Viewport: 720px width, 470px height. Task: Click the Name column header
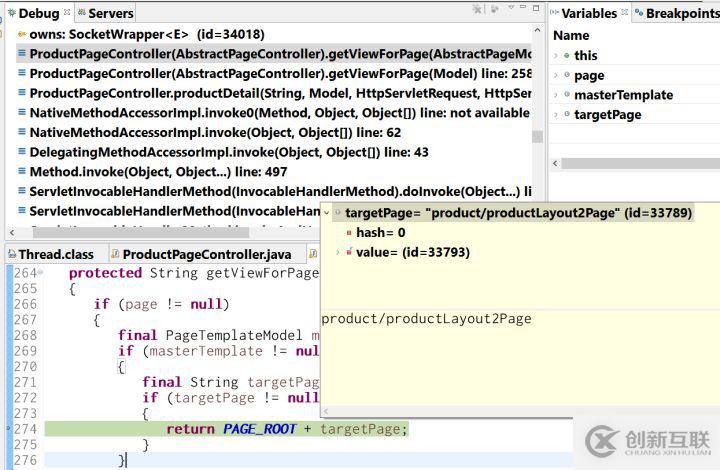(571, 35)
